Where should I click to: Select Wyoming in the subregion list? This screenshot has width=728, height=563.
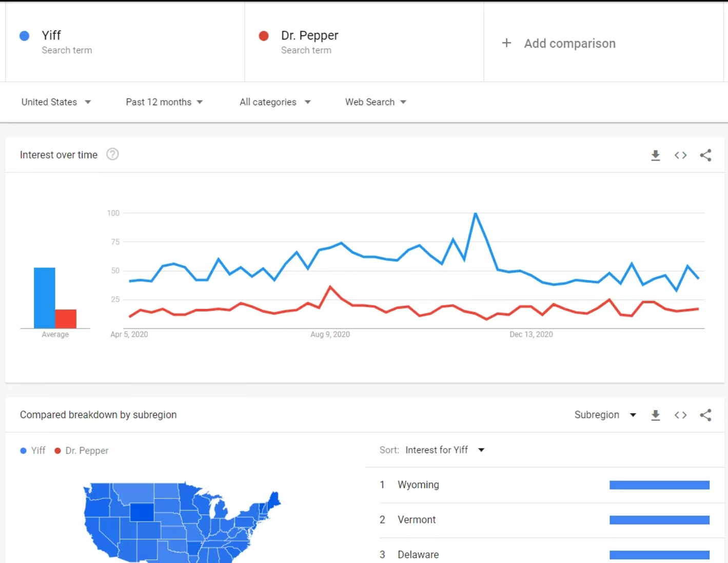point(418,484)
